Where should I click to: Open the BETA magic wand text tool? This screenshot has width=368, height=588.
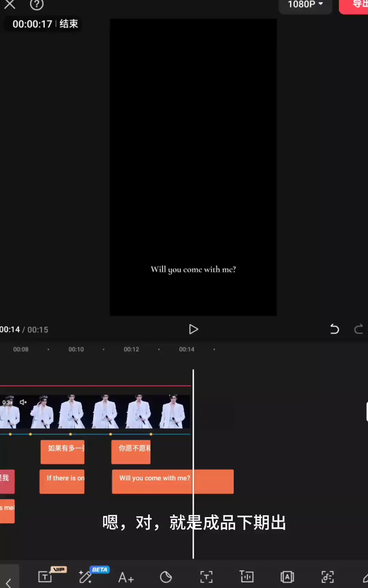point(86,577)
